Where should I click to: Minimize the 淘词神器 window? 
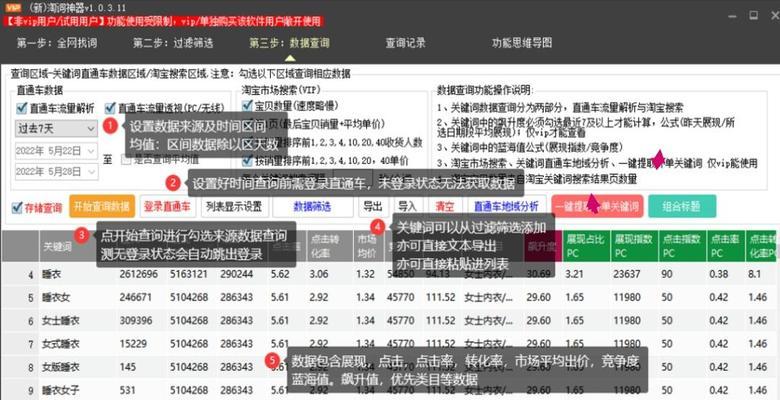point(730,15)
